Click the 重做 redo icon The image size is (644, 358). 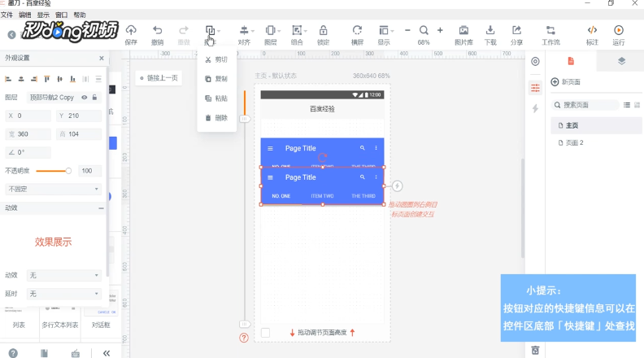click(184, 30)
